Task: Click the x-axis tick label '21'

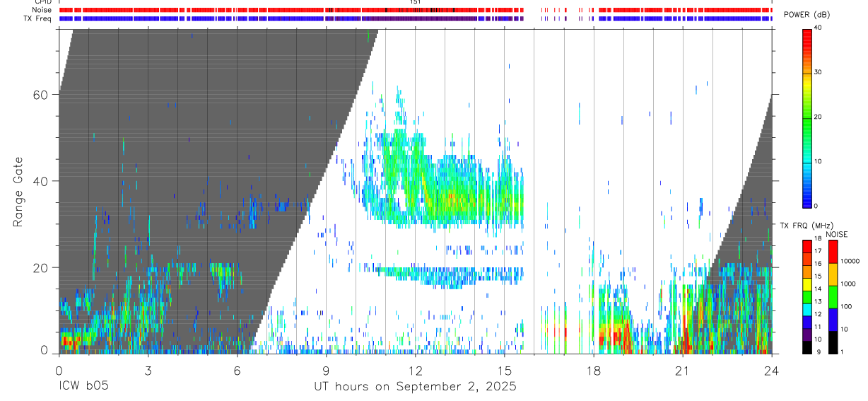Action: point(682,370)
